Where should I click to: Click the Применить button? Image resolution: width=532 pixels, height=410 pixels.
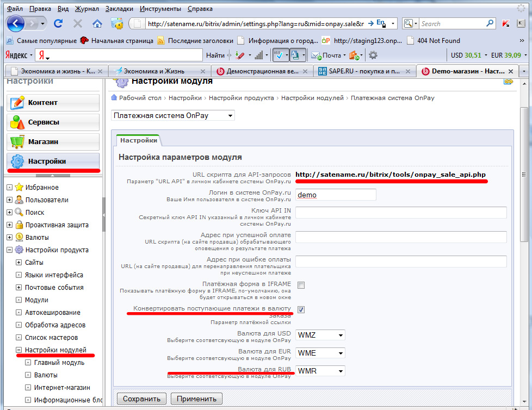coord(196,399)
